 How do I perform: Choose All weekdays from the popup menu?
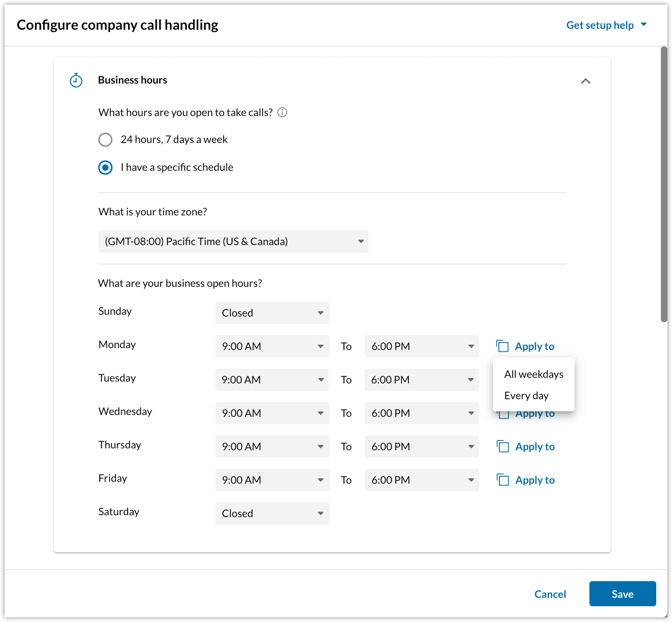point(534,374)
